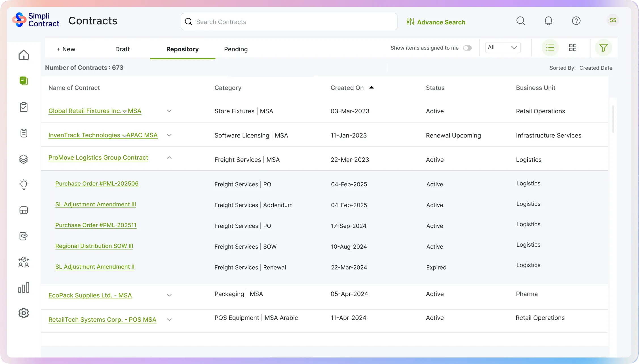The width and height of the screenshot is (639, 364).
Task: Click the Created Date sort label
Action: click(596, 68)
